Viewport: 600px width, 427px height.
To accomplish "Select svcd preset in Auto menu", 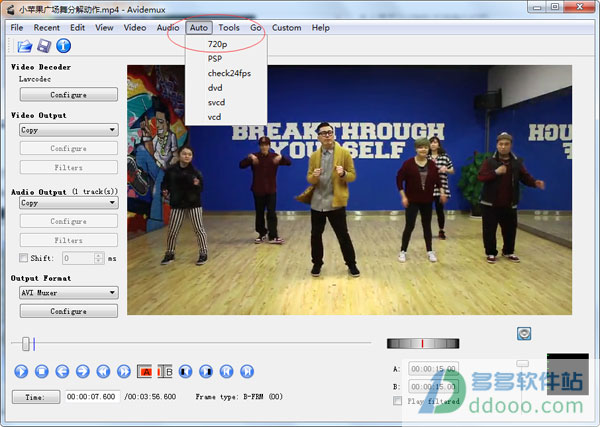I will click(x=226, y=102).
